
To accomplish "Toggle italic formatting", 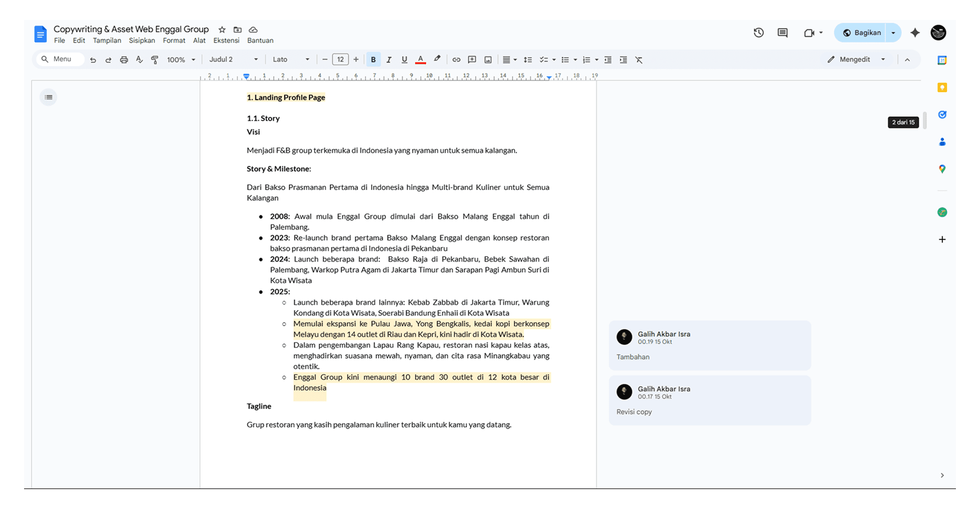I will click(389, 60).
